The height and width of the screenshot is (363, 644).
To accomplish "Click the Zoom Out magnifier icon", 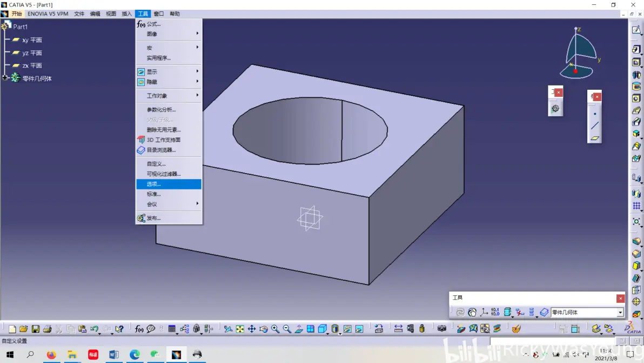I will [x=287, y=328].
